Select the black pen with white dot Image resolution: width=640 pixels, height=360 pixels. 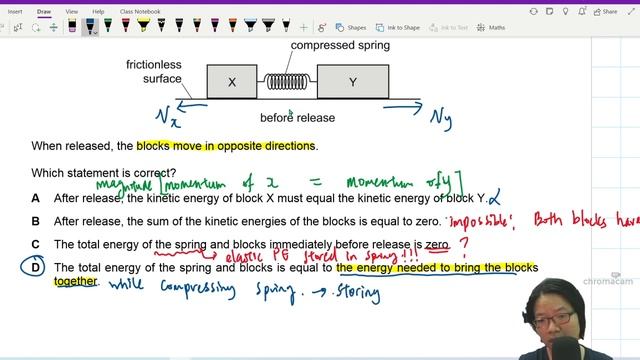[162, 26]
